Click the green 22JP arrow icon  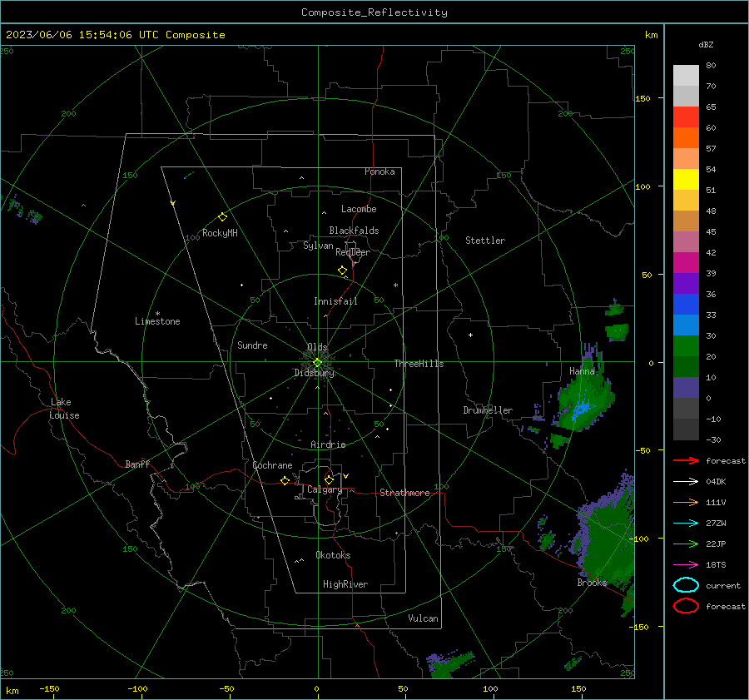tap(686, 544)
